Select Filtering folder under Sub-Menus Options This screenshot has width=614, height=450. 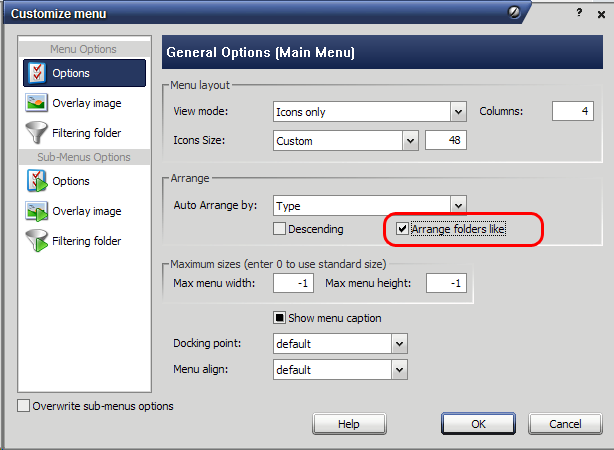click(85, 241)
